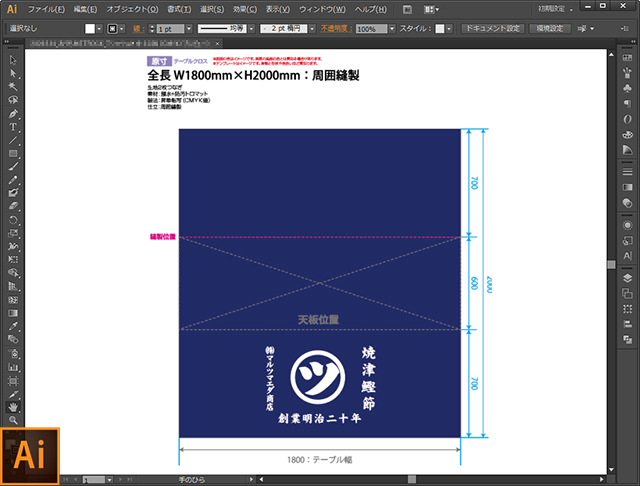Choose the Shape Builder tool

click(x=13, y=273)
